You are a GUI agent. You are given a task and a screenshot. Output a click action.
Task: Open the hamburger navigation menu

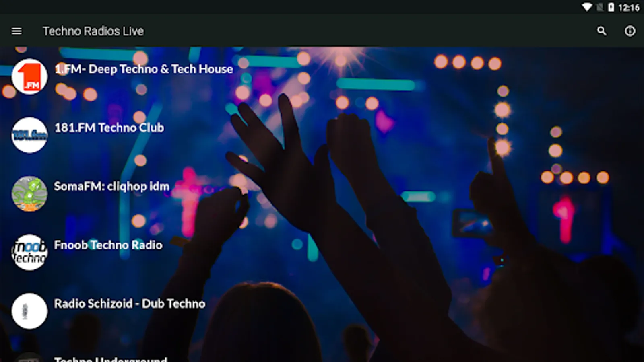(17, 31)
